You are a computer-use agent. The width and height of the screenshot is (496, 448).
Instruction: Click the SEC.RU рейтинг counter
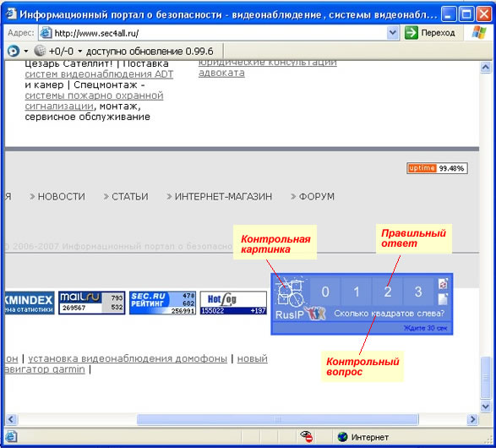pos(162,303)
